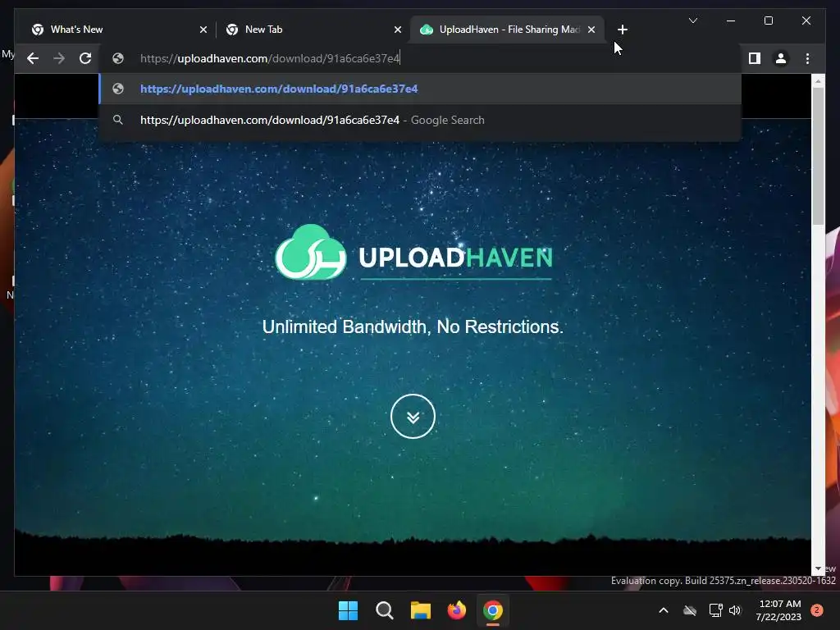Click the globe site info icon in address bar
This screenshot has height=630, width=840.
tap(118, 58)
